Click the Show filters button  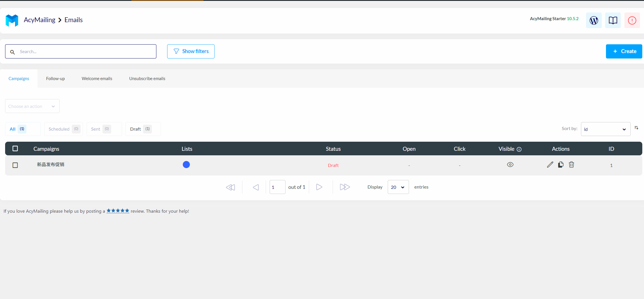pyautogui.click(x=191, y=51)
